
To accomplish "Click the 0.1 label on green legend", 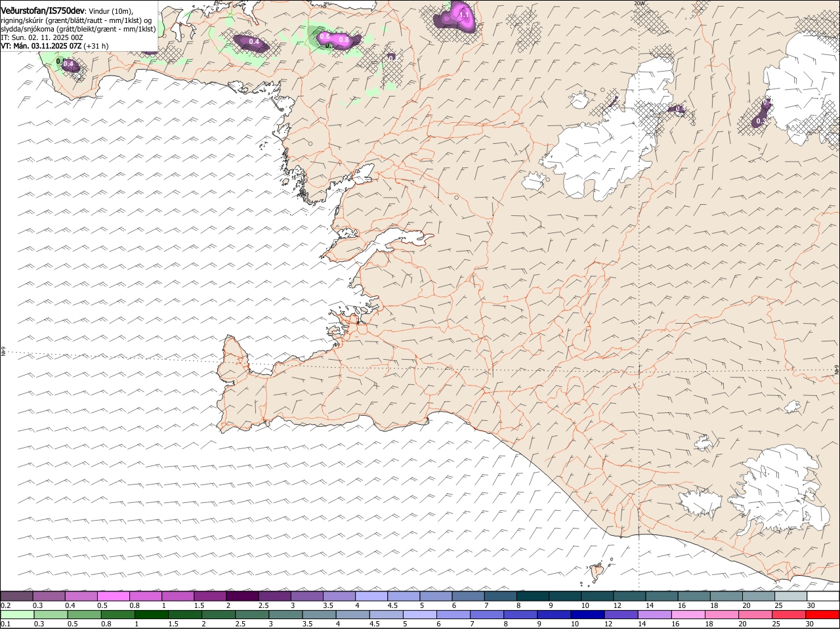I will pos(5,623).
